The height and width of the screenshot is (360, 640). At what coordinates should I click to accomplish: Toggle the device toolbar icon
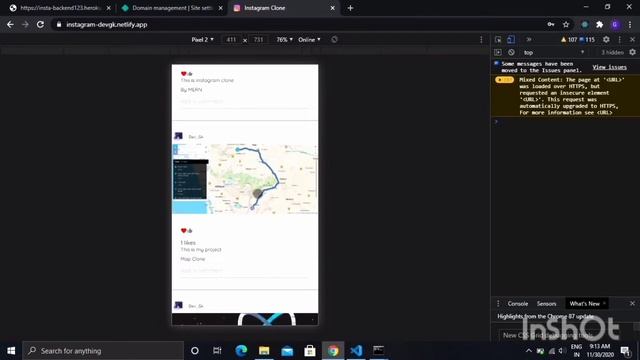coord(511,40)
